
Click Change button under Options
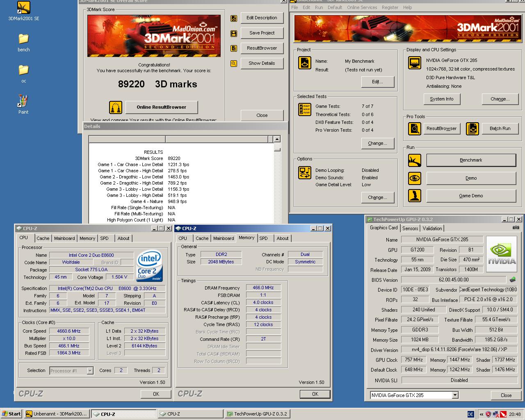click(378, 198)
